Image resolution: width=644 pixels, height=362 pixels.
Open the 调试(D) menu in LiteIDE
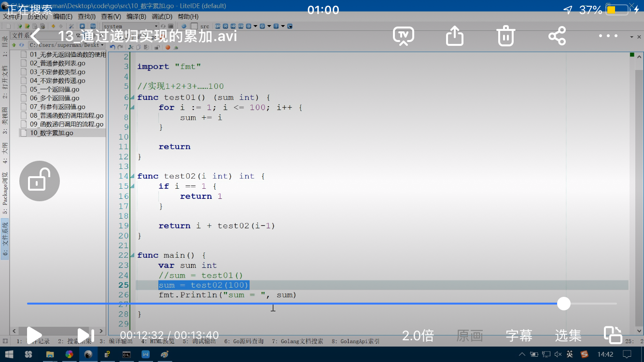point(162,17)
